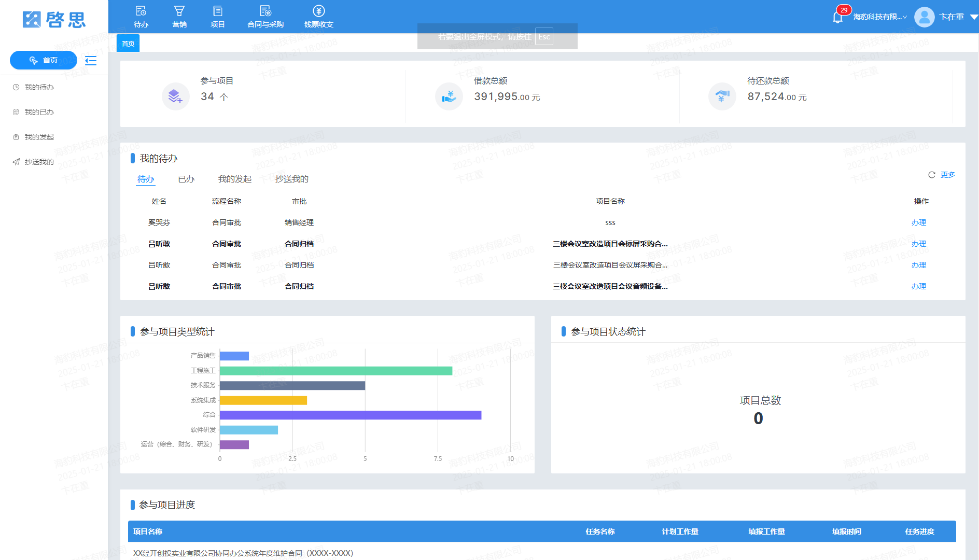The image size is (979, 560).
Task: Click the green 工程施工 bar in chart
Action: [x=336, y=371]
